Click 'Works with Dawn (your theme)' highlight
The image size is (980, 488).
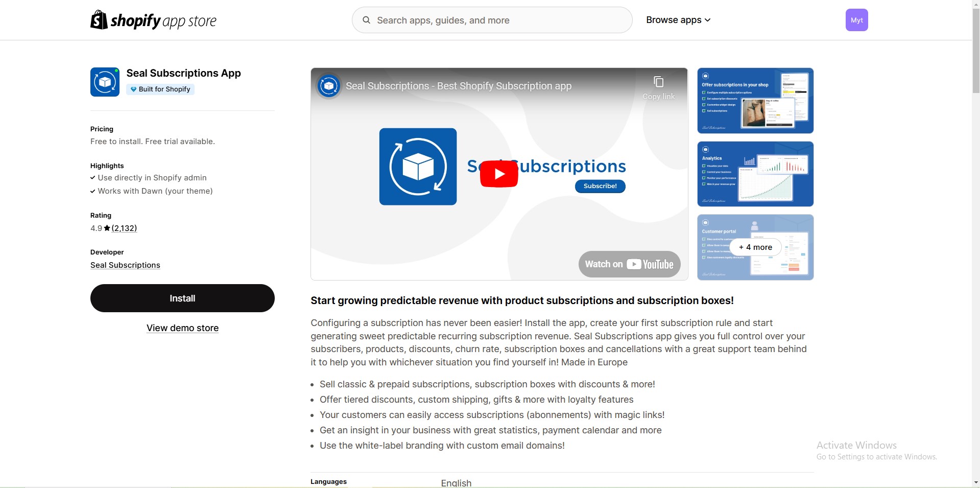155,191
